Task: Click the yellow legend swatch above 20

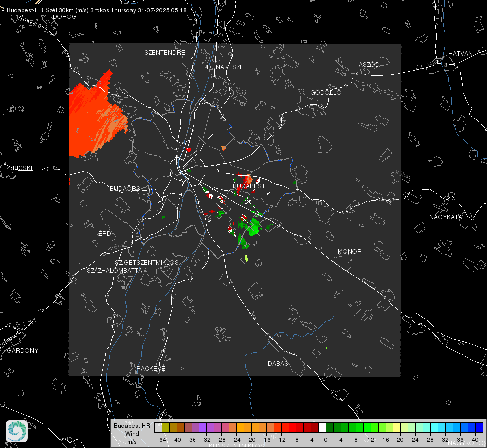Action: click(x=397, y=428)
